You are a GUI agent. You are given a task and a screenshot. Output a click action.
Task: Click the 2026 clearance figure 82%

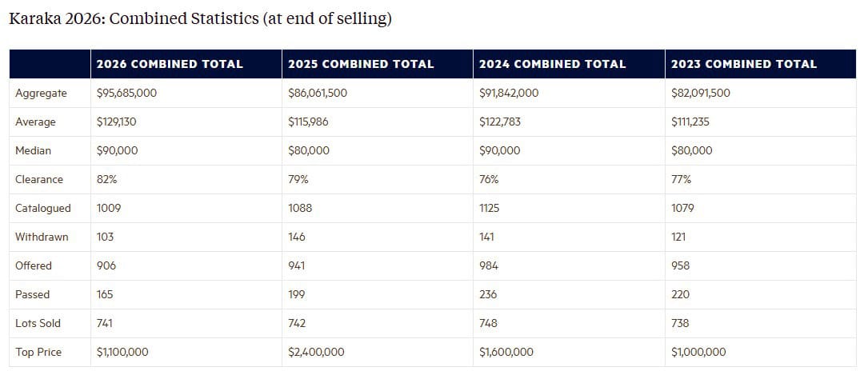pos(107,179)
